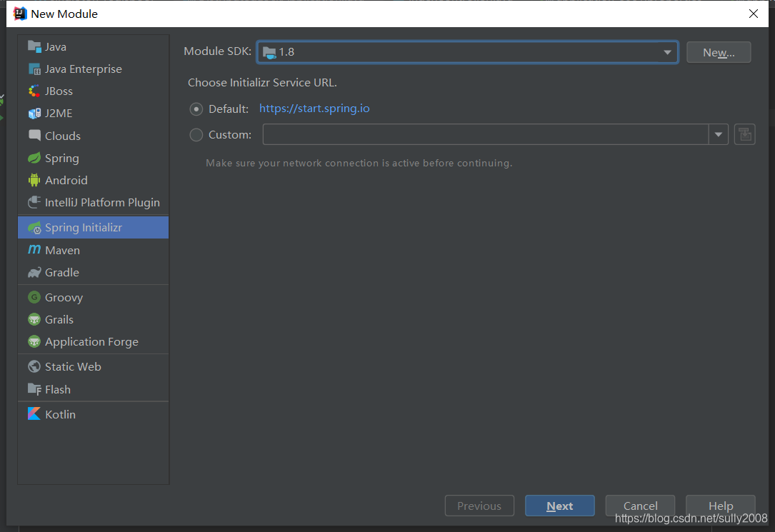The image size is (775, 532).
Task: Click the Java Enterprise icon
Action: (x=34, y=69)
